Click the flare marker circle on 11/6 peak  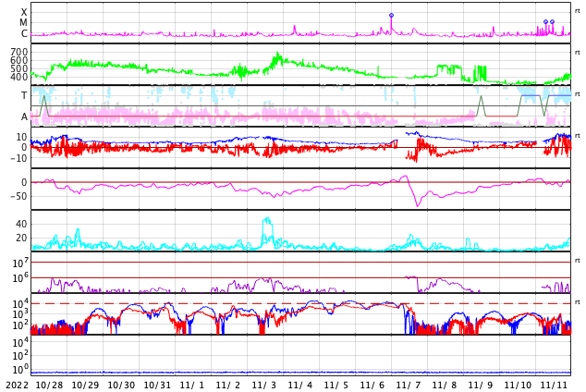tap(391, 16)
